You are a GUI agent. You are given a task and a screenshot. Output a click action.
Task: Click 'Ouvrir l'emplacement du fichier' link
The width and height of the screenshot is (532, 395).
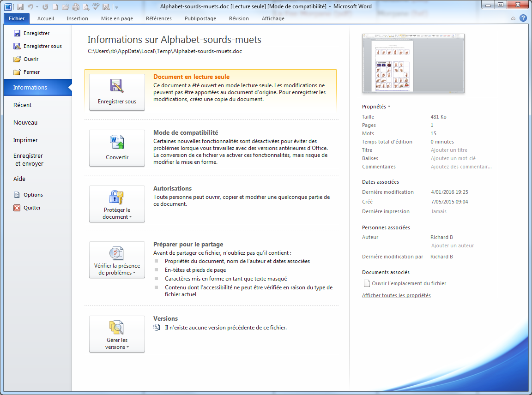pyautogui.click(x=409, y=283)
